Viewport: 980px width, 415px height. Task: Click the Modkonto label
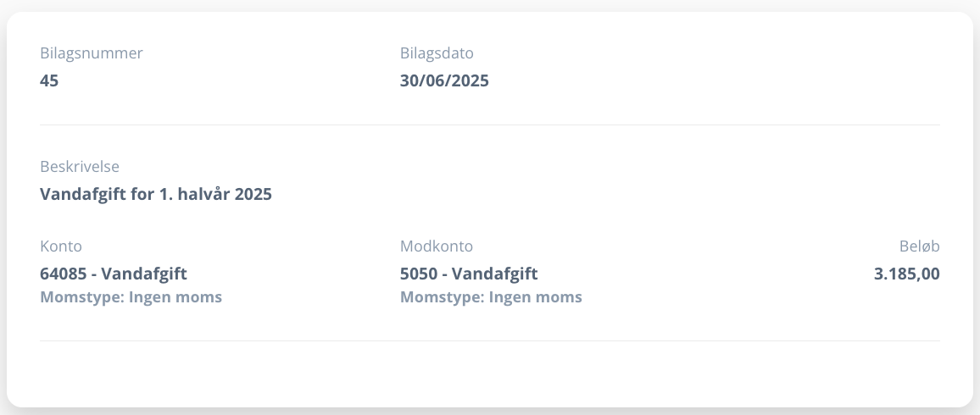[x=437, y=246]
